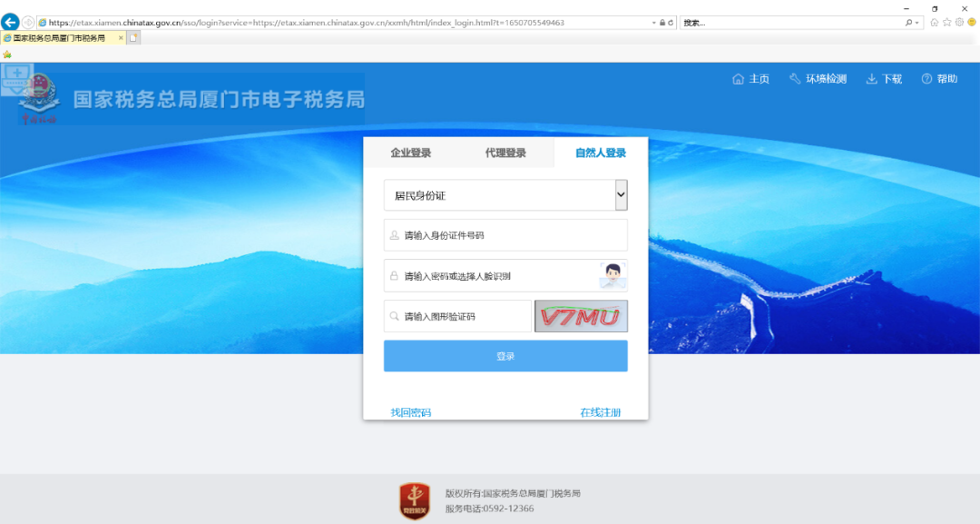Click the user icon in ID field
The image size is (980, 524).
click(x=395, y=236)
